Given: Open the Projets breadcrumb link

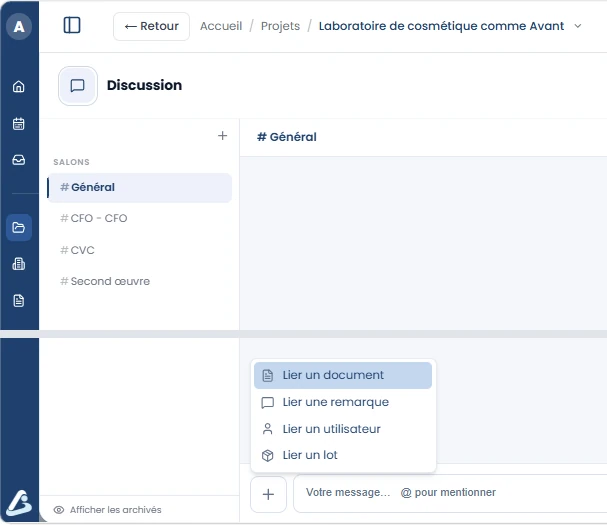Looking at the screenshot, I should point(280,26).
